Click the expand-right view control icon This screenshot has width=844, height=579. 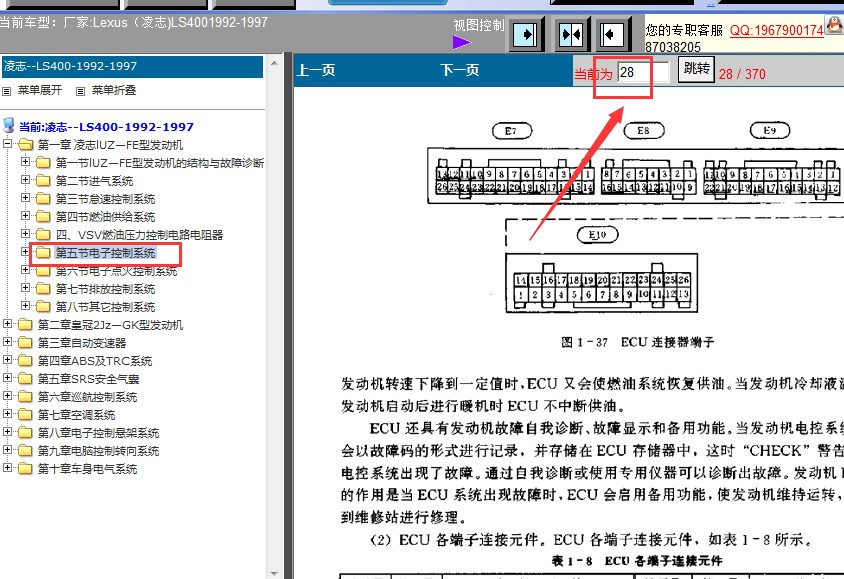(525, 35)
